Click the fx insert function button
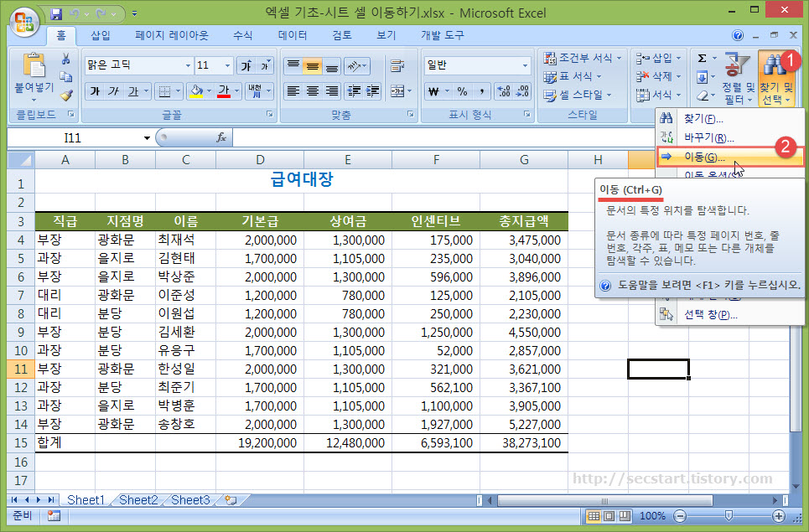The width and height of the screenshot is (809, 532). point(221,137)
